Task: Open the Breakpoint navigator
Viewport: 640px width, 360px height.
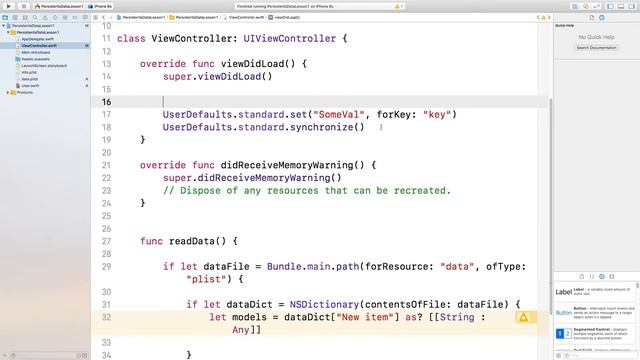Action: click(x=75, y=18)
